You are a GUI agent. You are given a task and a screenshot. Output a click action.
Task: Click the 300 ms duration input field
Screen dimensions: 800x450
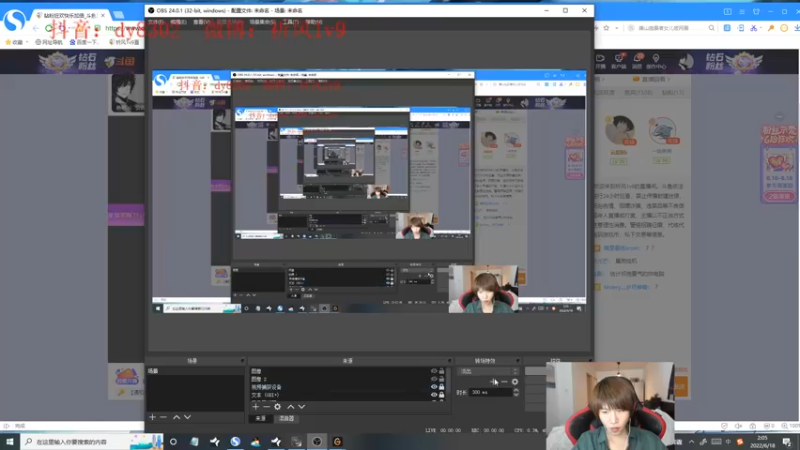pos(490,392)
